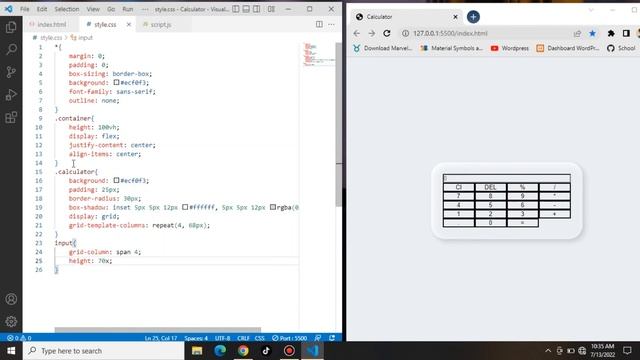
Task: Close the Calculator browser tab
Action: coord(456,17)
